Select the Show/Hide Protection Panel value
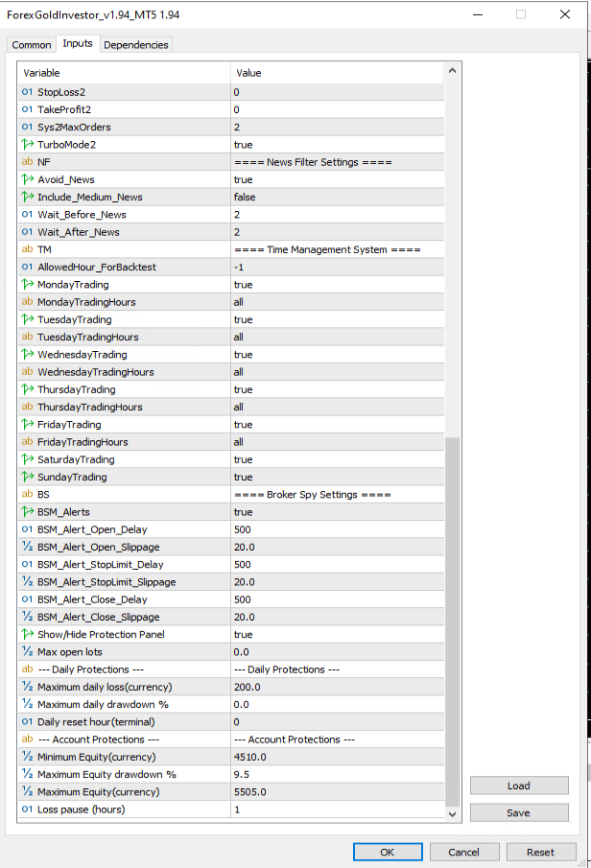This screenshot has height=868, width=591. pos(338,634)
